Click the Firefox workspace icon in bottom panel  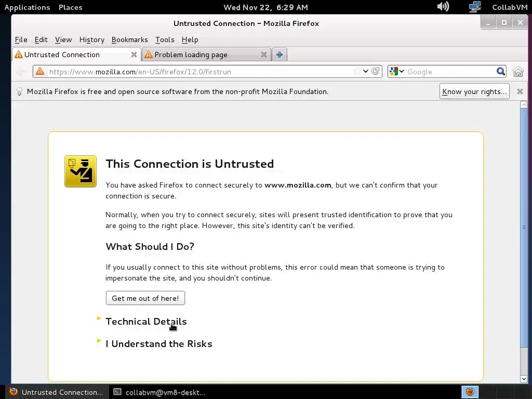pos(470,392)
